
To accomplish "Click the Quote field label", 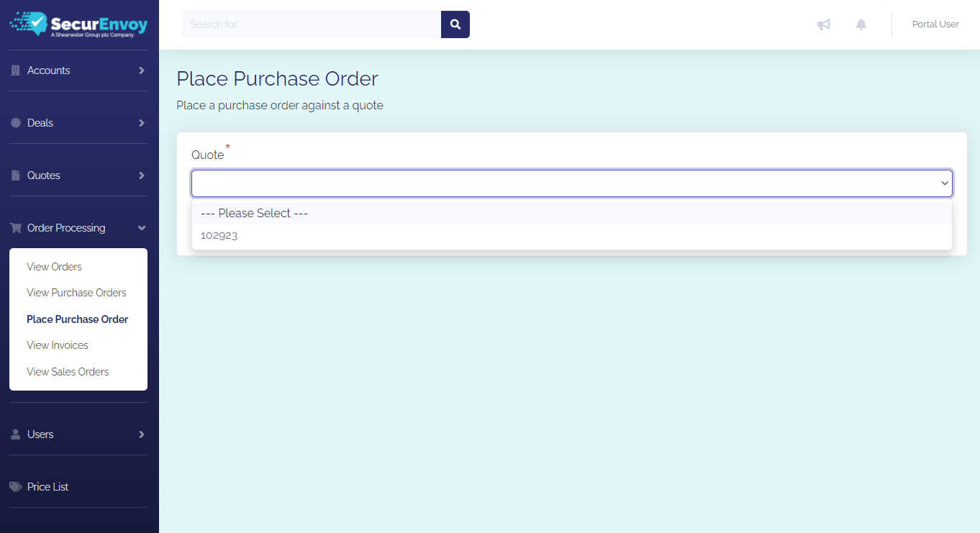I will pyautogui.click(x=208, y=155).
